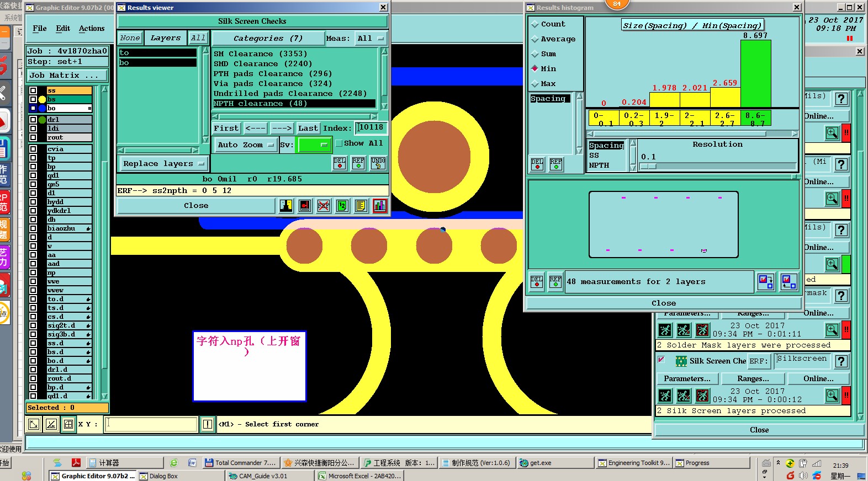The width and height of the screenshot is (868, 481).
Task: Toggle the Silk Screen Checks checkbox
Action: (x=661, y=360)
